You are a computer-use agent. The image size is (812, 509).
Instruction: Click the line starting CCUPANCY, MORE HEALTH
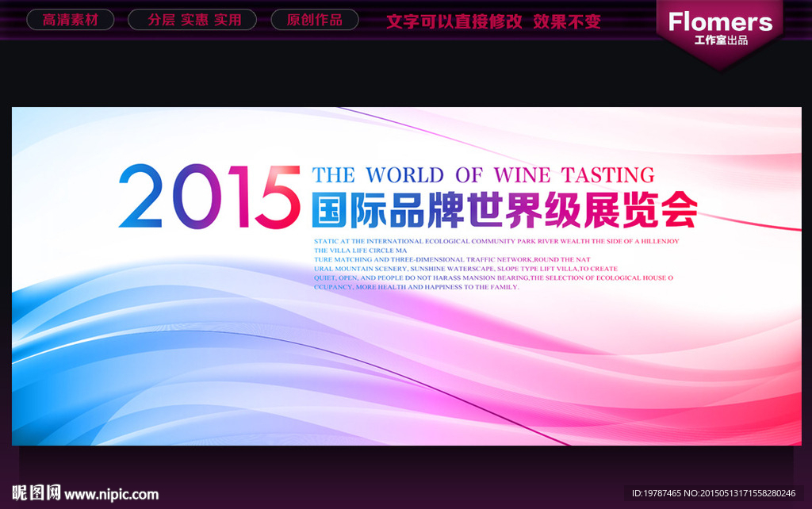point(416,287)
